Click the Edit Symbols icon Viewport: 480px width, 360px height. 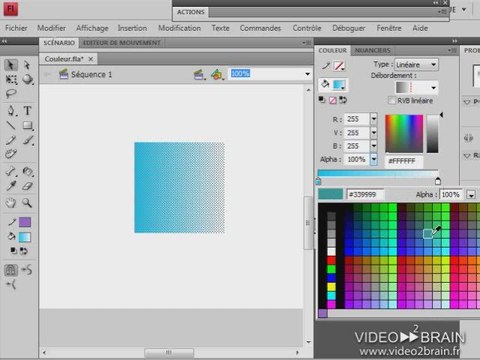[x=217, y=74]
